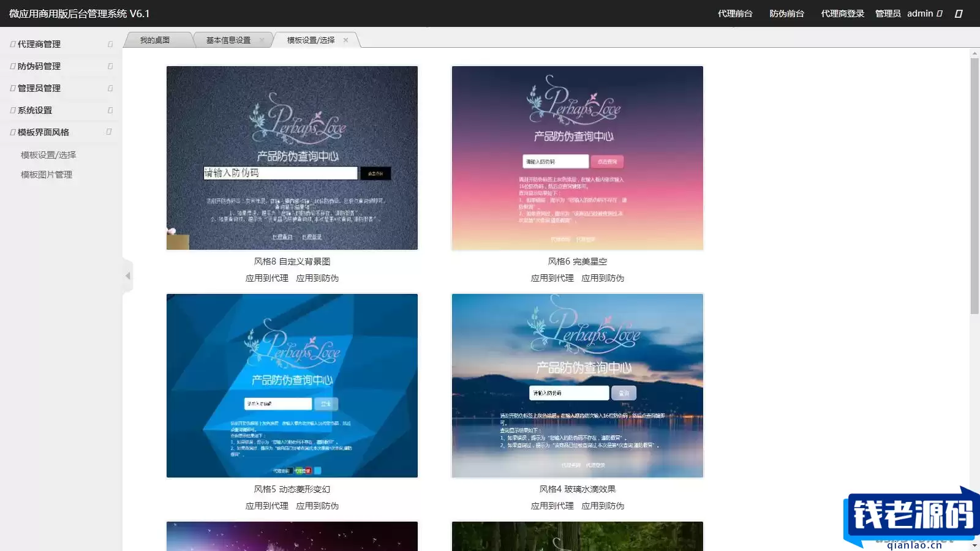Apply 风格5 动态菱形变幻 to 防伪
This screenshot has height=551, width=980.
coord(317,506)
